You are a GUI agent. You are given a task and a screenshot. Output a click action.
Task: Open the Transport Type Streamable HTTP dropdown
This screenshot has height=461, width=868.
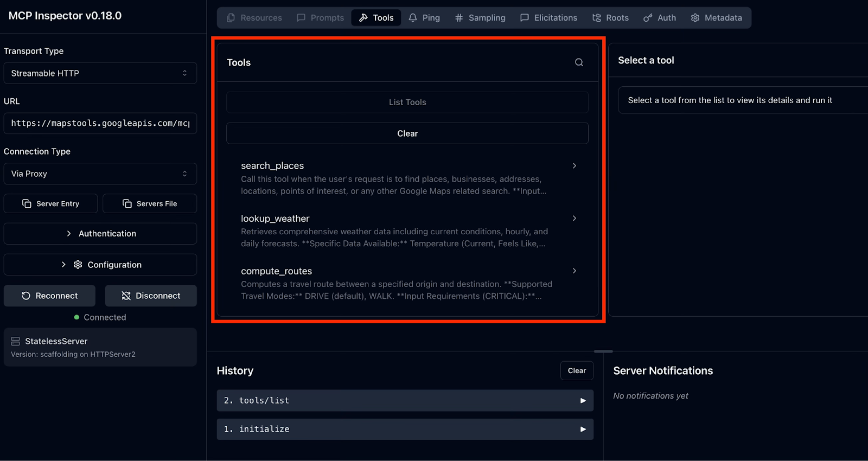[x=100, y=73]
